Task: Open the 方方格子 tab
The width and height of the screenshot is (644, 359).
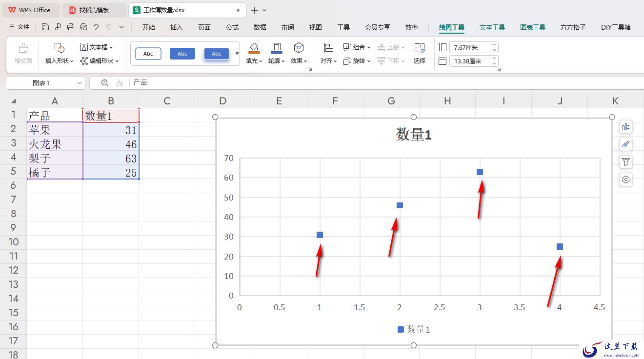Action: pyautogui.click(x=573, y=27)
